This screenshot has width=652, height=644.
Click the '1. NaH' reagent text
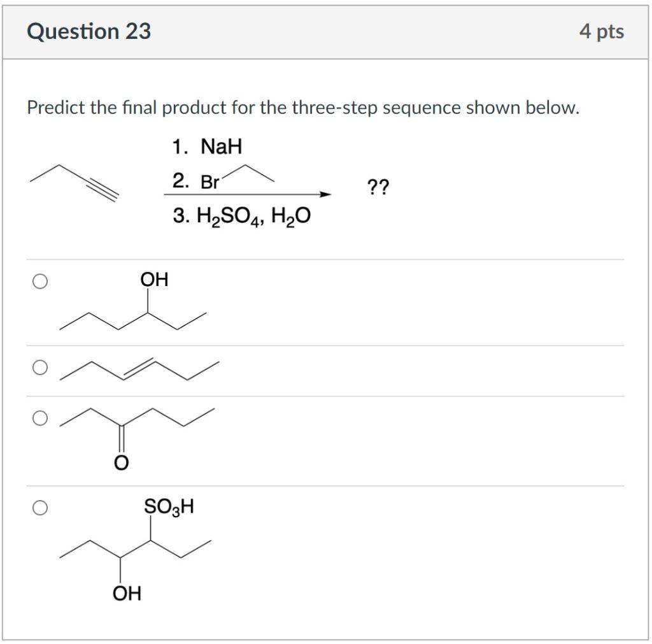click(207, 146)
